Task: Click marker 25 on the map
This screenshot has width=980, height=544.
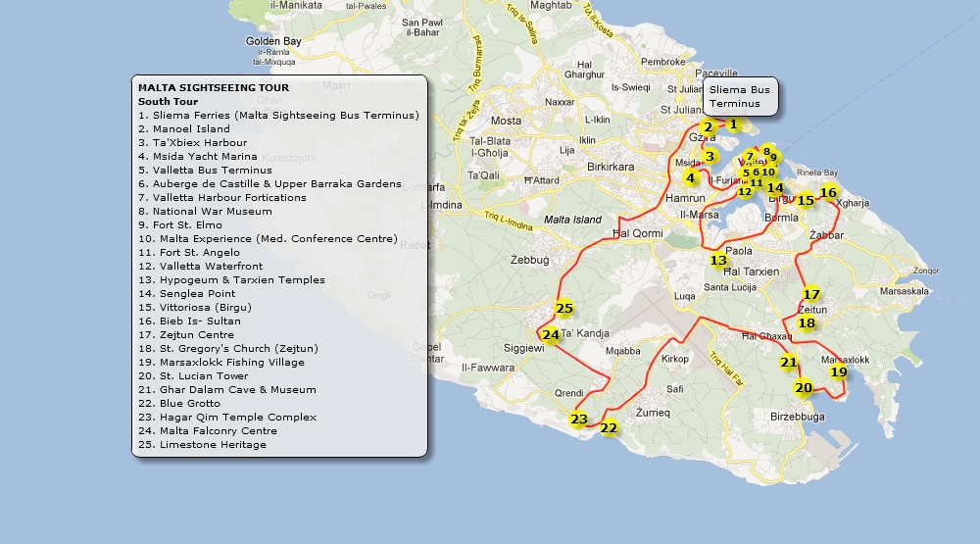Action: 564,308
